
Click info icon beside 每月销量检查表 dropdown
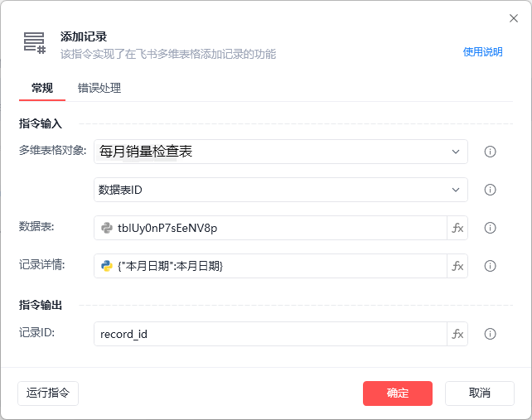[x=490, y=152]
